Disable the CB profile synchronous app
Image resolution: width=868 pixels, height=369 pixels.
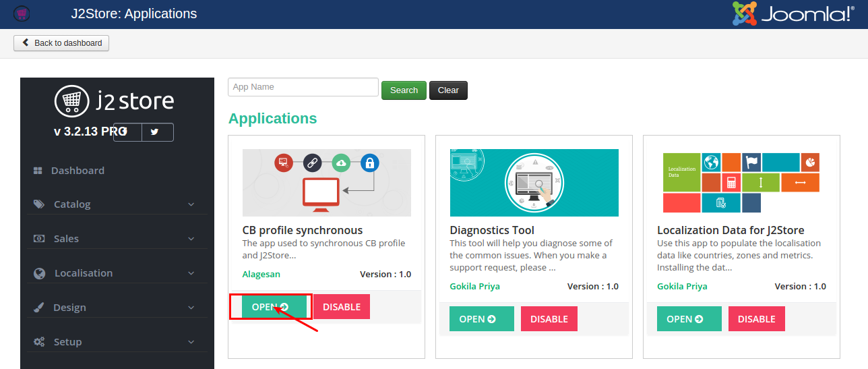[x=342, y=307]
